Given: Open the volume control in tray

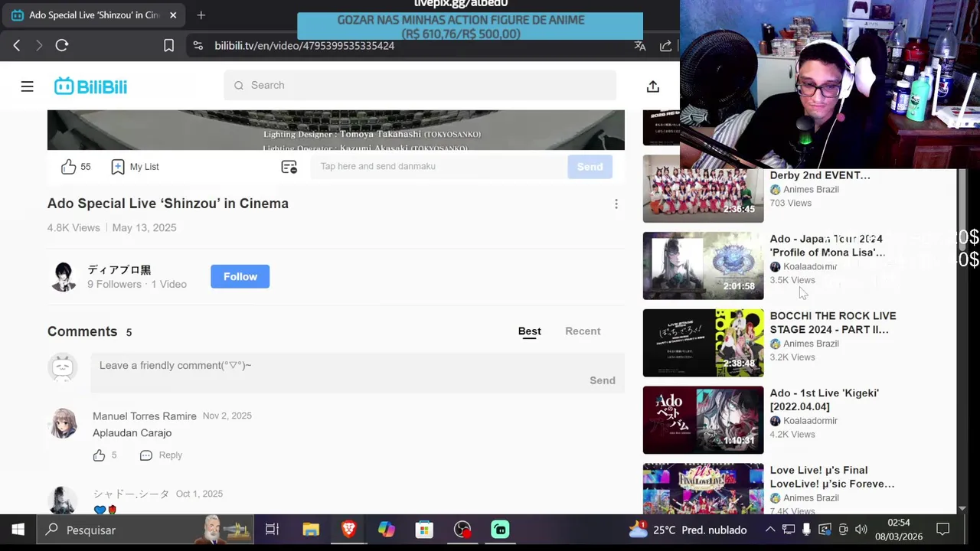Looking at the screenshot, I should click(x=861, y=530).
